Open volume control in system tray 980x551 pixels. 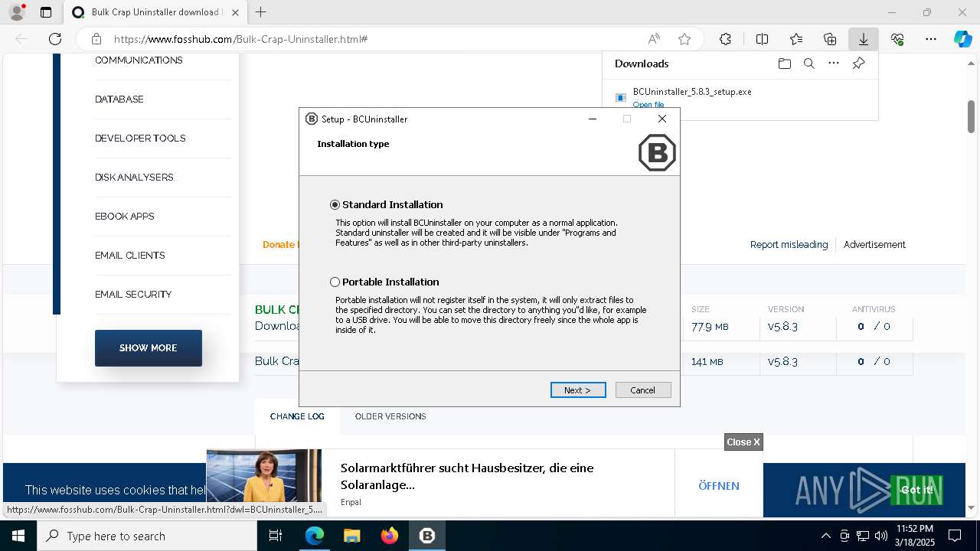coord(880,536)
